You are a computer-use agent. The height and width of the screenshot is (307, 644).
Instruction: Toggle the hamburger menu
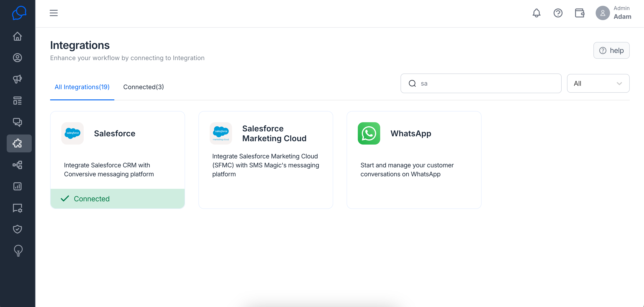pos(53,13)
